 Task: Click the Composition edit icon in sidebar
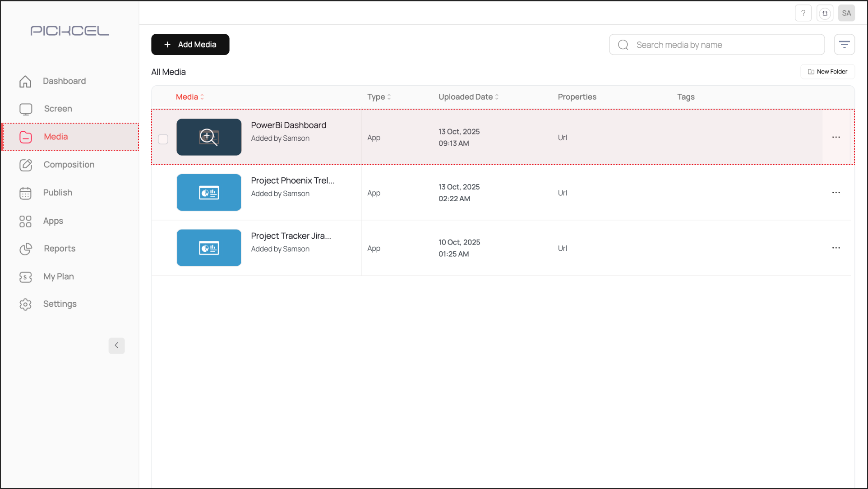click(x=26, y=165)
